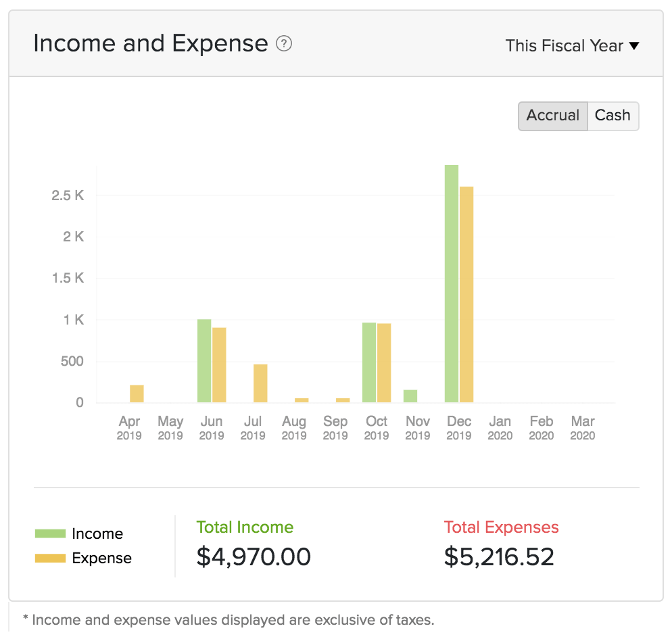
Task: Click the December 2019 expense bar
Action: coord(466,295)
